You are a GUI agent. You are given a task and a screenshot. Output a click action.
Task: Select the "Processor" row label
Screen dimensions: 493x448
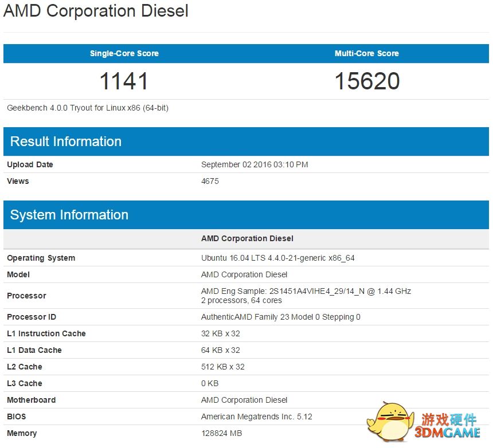click(x=26, y=296)
